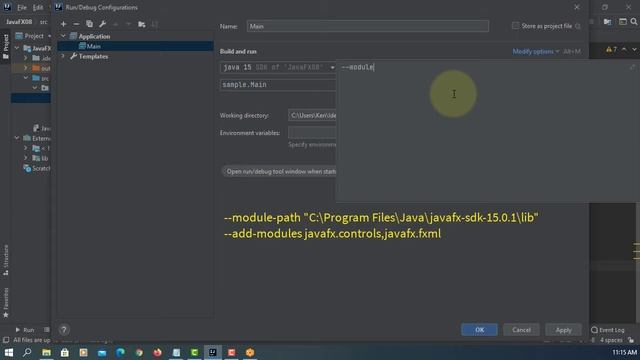Open Firefox from the taskbar
640x360 pixels.
157,352
